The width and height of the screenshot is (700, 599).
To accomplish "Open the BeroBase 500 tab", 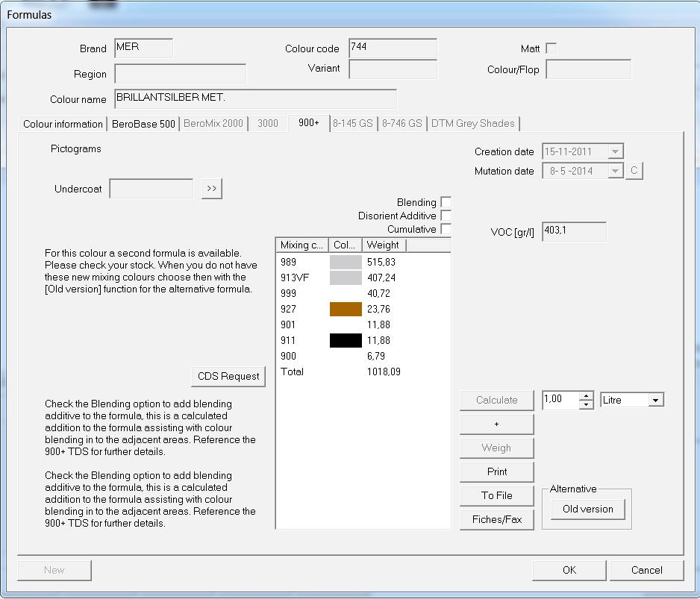I will tap(143, 124).
